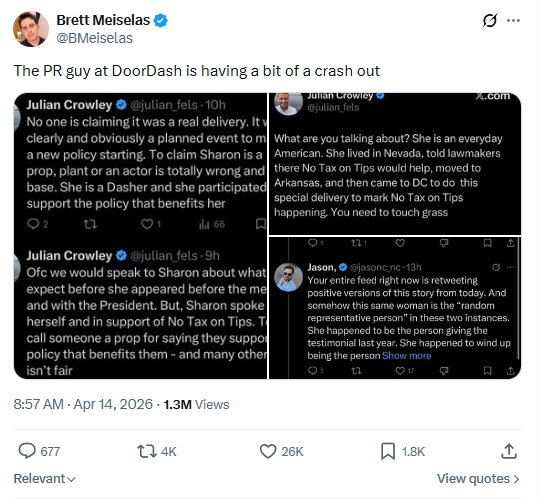The image size is (540, 499).
Task: Click the @BMeiselas handle
Action: (94, 38)
